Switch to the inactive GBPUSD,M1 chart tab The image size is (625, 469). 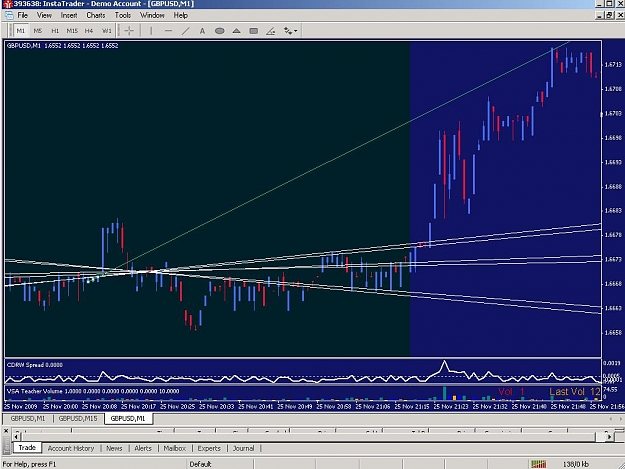click(x=28, y=418)
